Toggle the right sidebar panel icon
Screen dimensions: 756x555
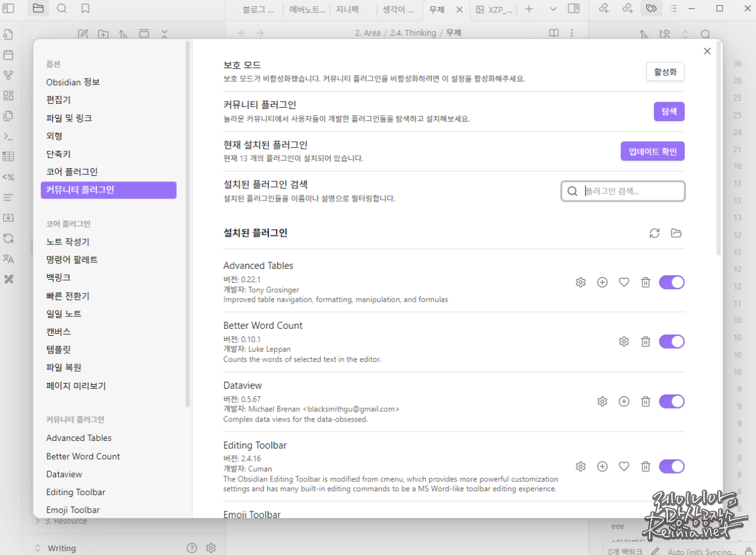tap(573, 9)
